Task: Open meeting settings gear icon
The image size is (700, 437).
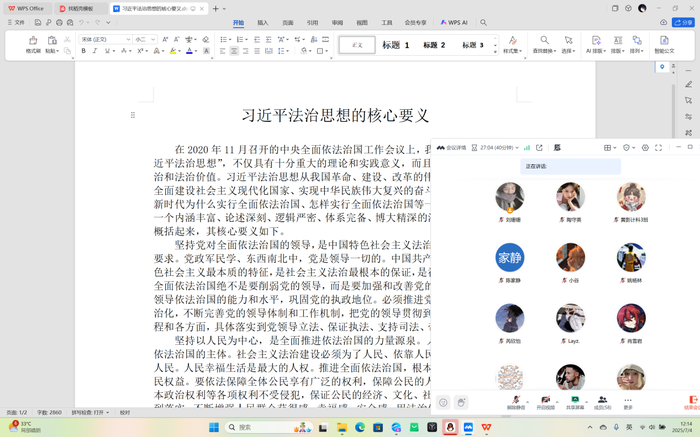Action: tap(646, 148)
